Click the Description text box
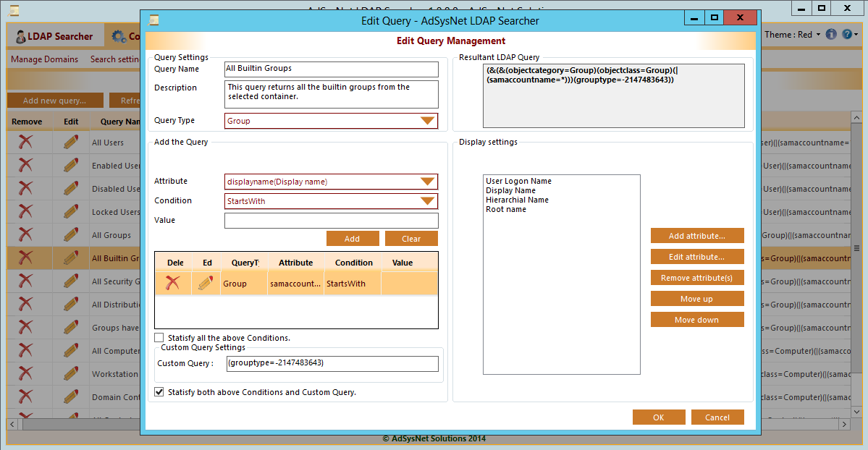Image resolution: width=868 pixels, height=450 pixels. 331,94
